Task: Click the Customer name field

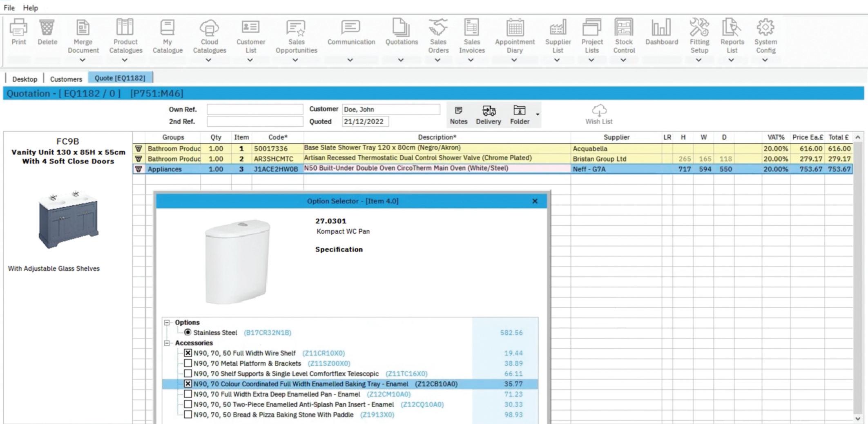Action: pos(391,109)
